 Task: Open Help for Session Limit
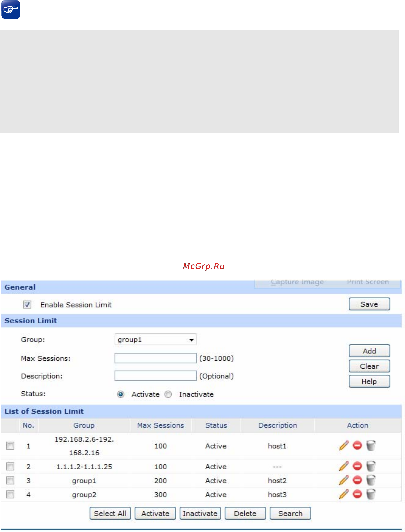pos(369,381)
